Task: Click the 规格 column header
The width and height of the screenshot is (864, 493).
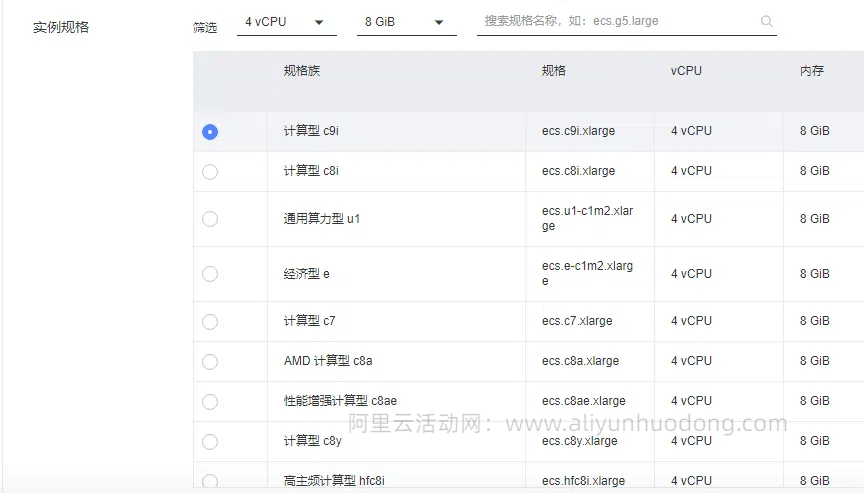Action: point(554,71)
